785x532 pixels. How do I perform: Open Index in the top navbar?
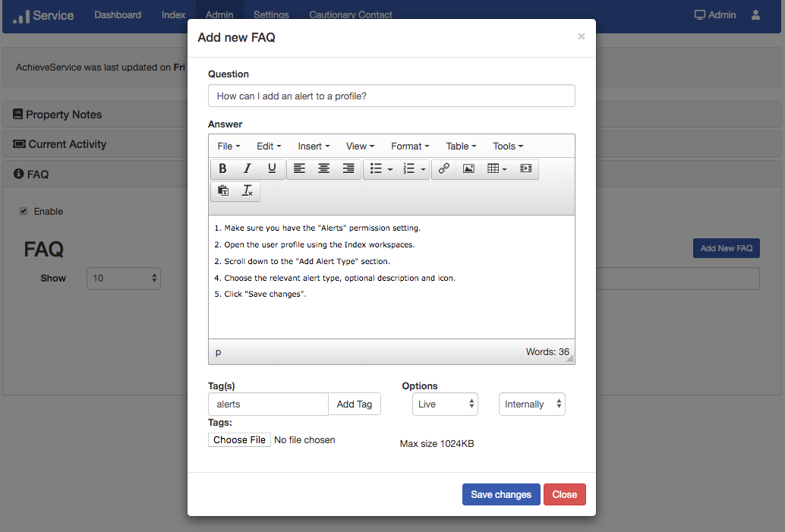[173, 15]
